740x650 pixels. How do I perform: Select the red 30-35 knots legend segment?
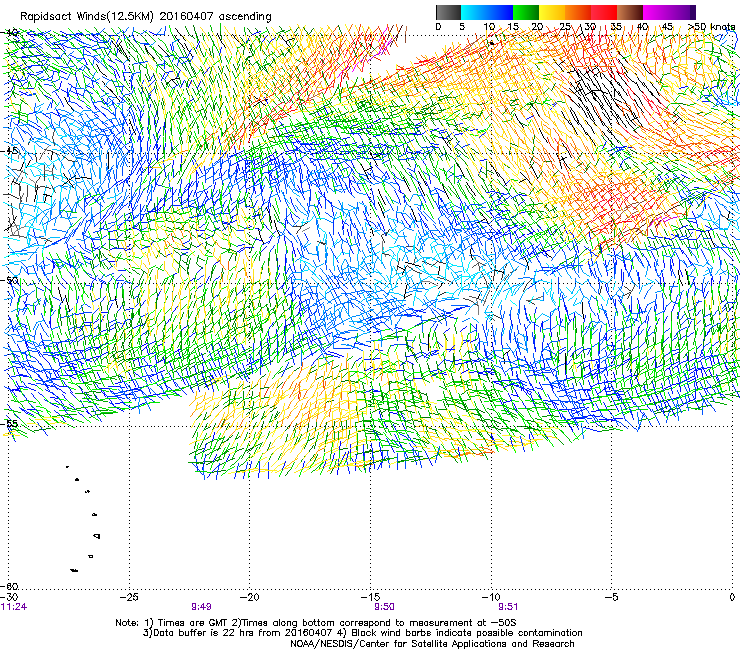coord(604,12)
